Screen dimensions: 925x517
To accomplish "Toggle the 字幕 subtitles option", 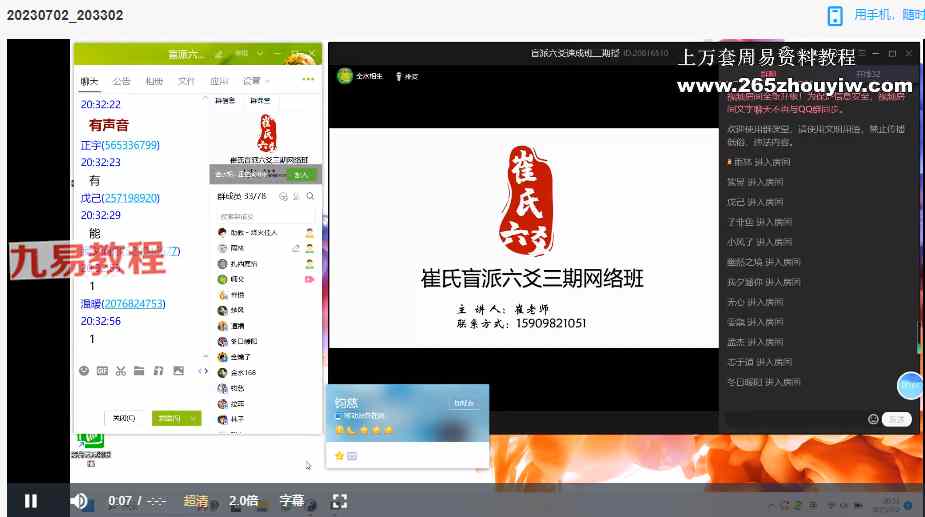I will click(291, 501).
